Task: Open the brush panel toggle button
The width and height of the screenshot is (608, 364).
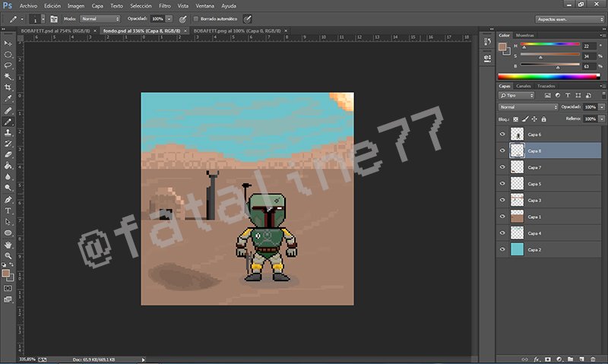Action: (54, 19)
